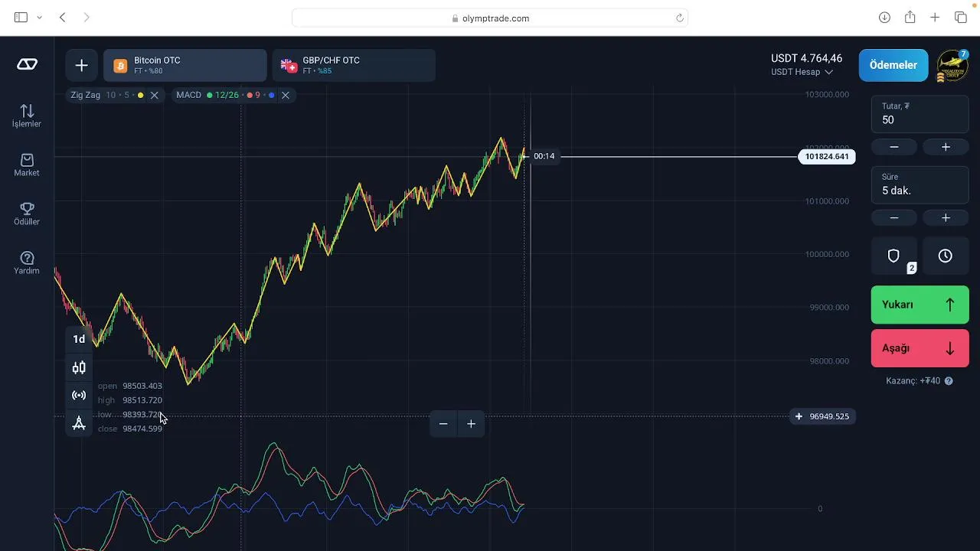Open the 1d timeframe selector
The image size is (980, 551).
coord(79,339)
